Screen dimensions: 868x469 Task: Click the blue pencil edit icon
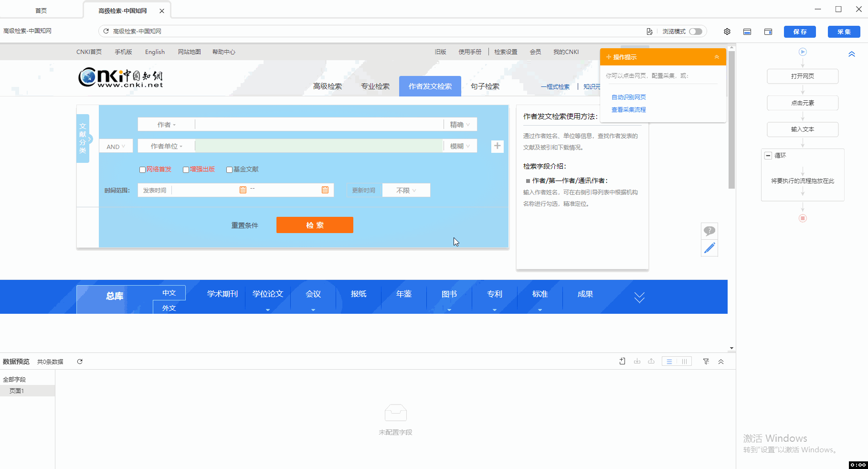click(709, 248)
